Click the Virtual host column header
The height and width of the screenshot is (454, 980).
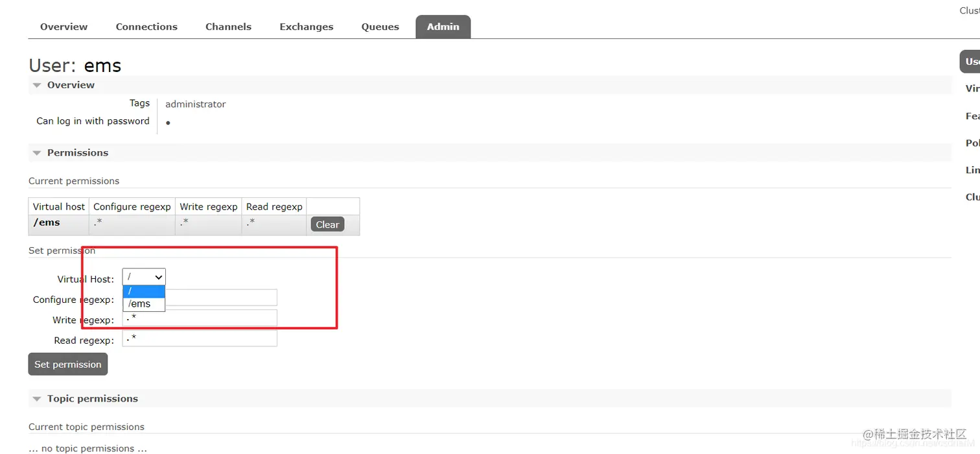(x=59, y=206)
